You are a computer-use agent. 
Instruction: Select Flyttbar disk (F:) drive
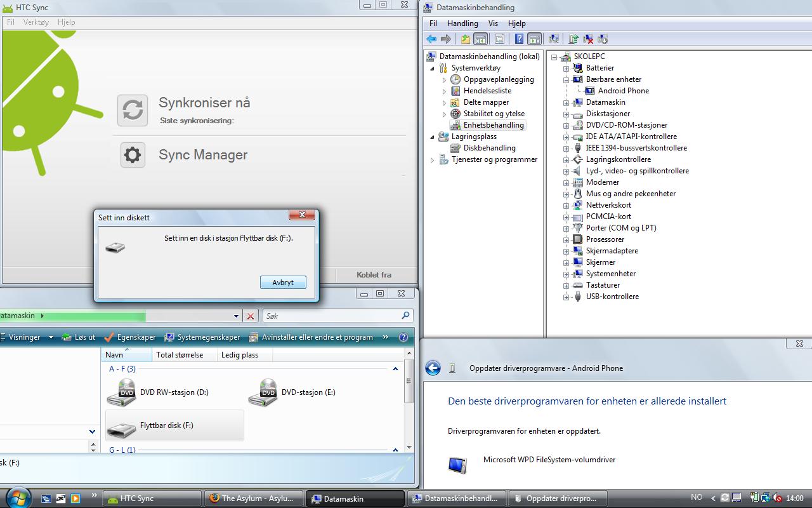point(174,425)
